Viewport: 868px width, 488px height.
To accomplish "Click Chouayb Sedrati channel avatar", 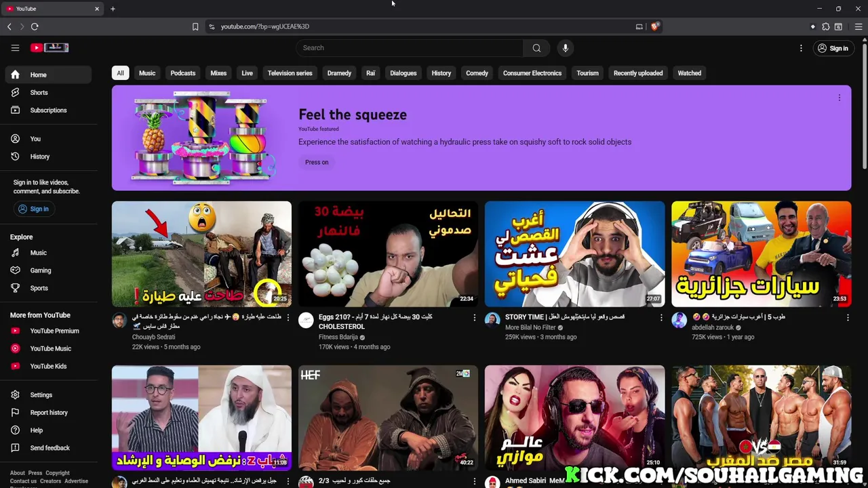I will pyautogui.click(x=119, y=321).
